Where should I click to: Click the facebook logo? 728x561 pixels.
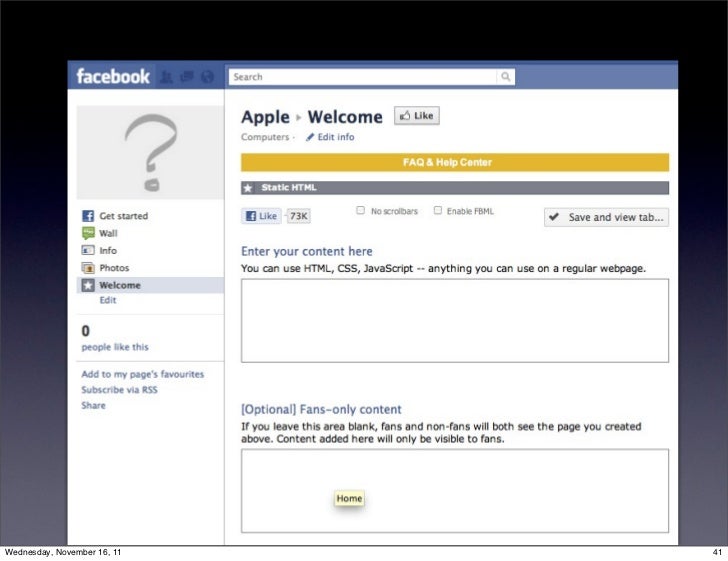pyautogui.click(x=113, y=76)
